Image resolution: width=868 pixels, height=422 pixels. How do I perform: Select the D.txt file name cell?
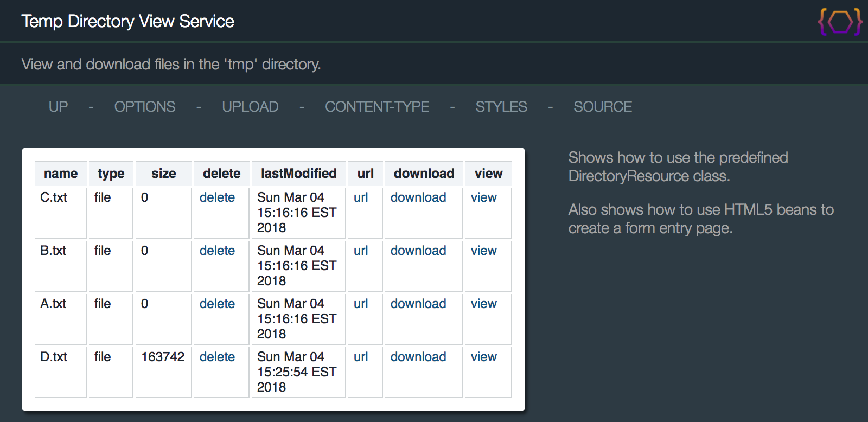60,372
